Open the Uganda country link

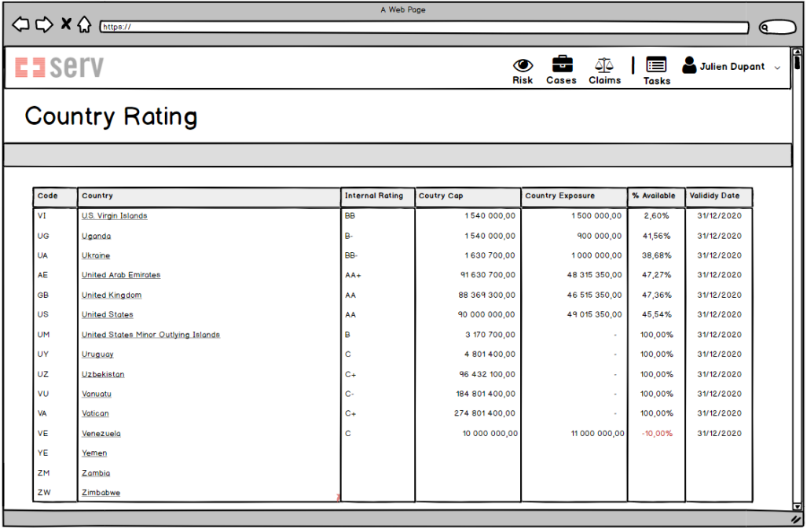96,237
